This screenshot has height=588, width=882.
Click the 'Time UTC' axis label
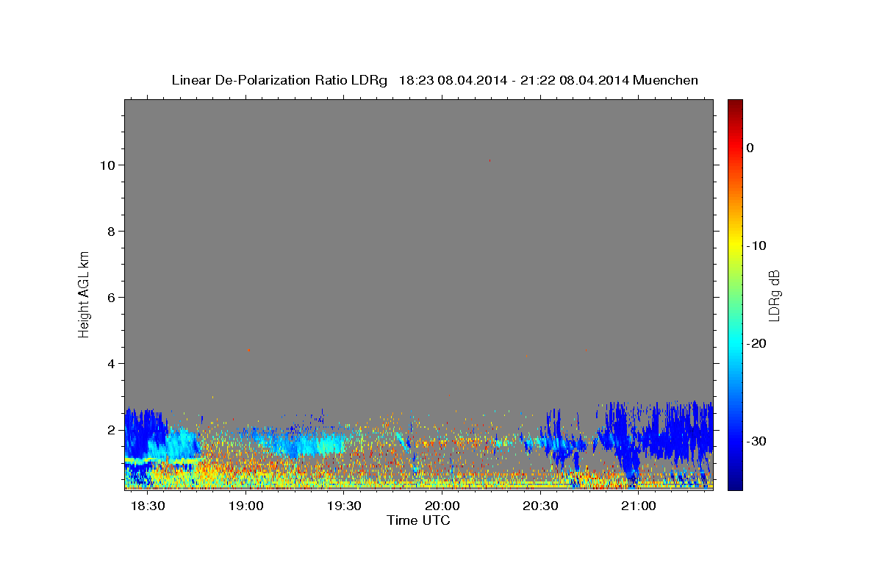pos(418,520)
